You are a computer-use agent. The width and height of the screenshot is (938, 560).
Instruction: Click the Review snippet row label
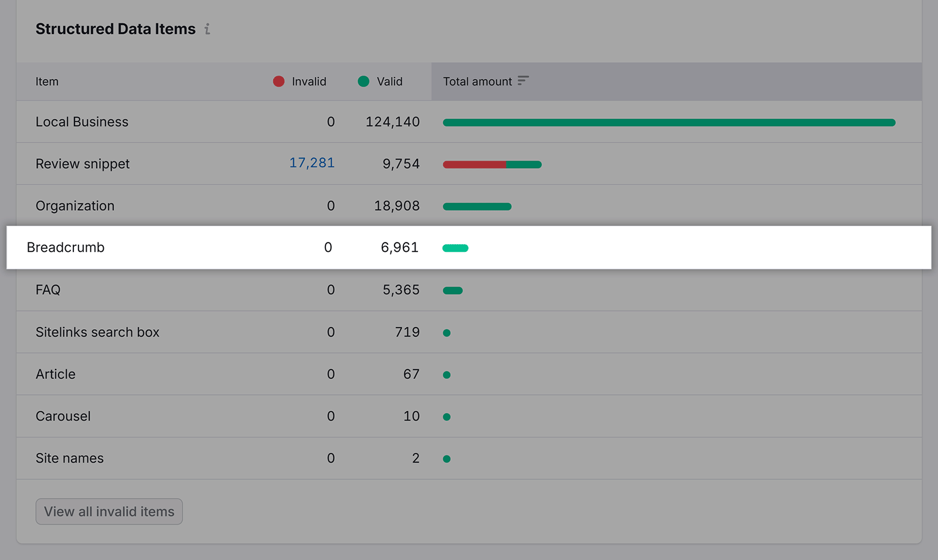point(83,163)
